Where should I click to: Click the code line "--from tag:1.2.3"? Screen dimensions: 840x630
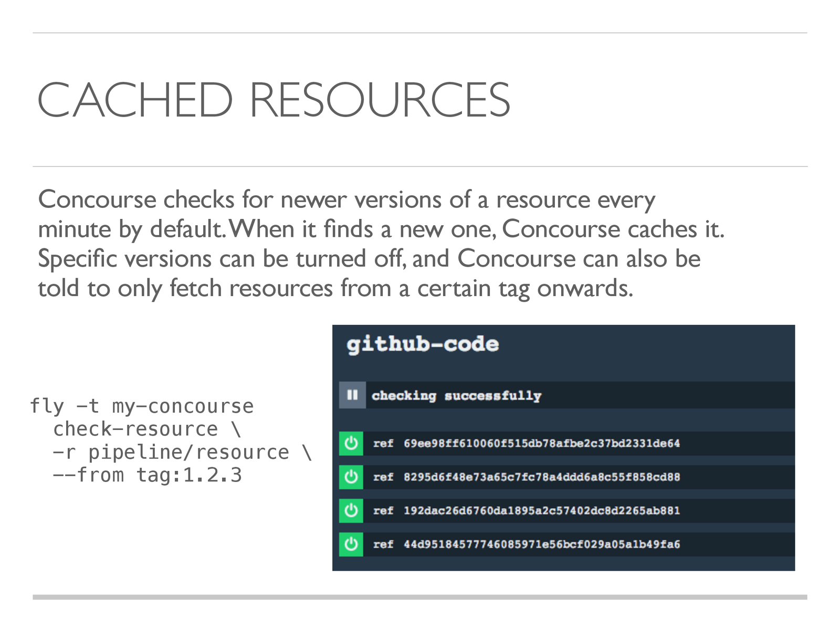[148, 475]
